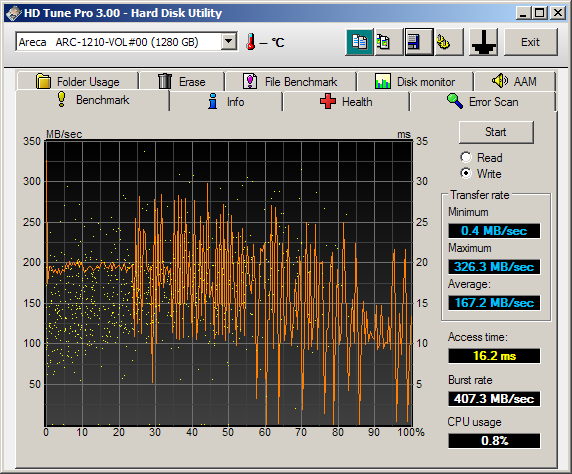
Task: Switch to the Folder Usage tab
Action: [77, 81]
